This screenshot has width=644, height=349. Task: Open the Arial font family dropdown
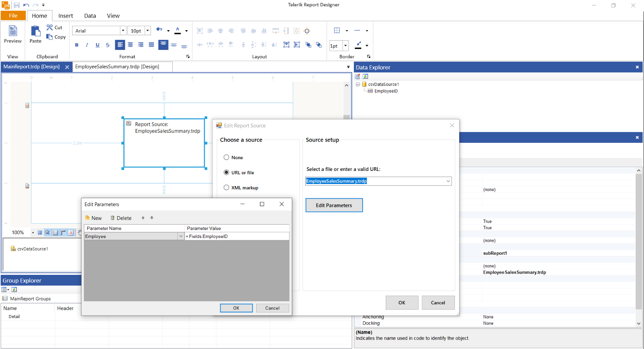point(123,31)
